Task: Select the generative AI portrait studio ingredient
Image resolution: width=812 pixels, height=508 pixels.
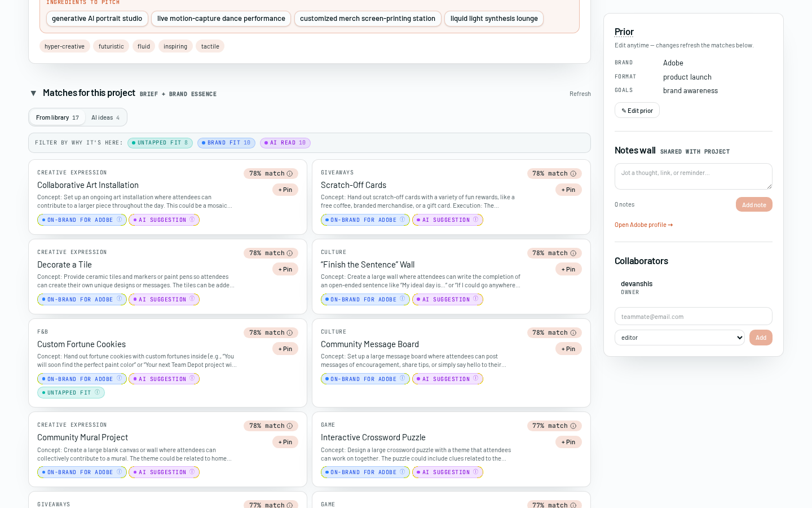Action: click(97, 19)
